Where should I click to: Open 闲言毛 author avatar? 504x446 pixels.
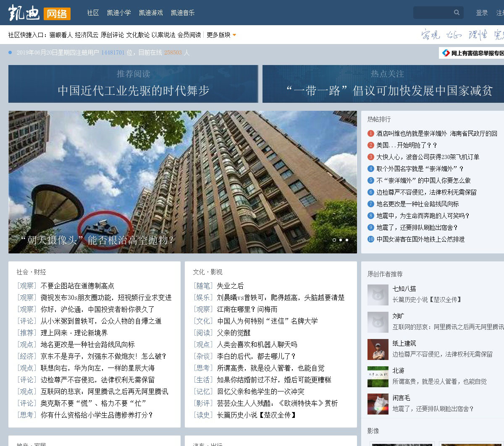coord(378,404)
